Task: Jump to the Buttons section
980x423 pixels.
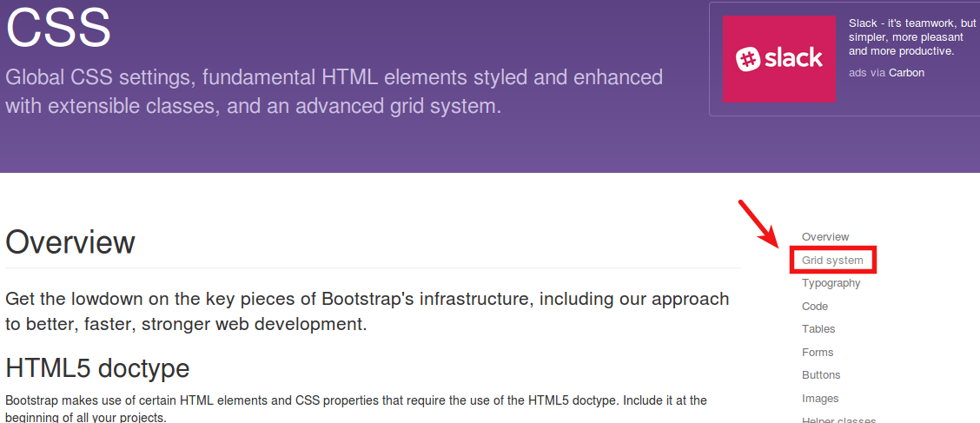Action: 821,375
